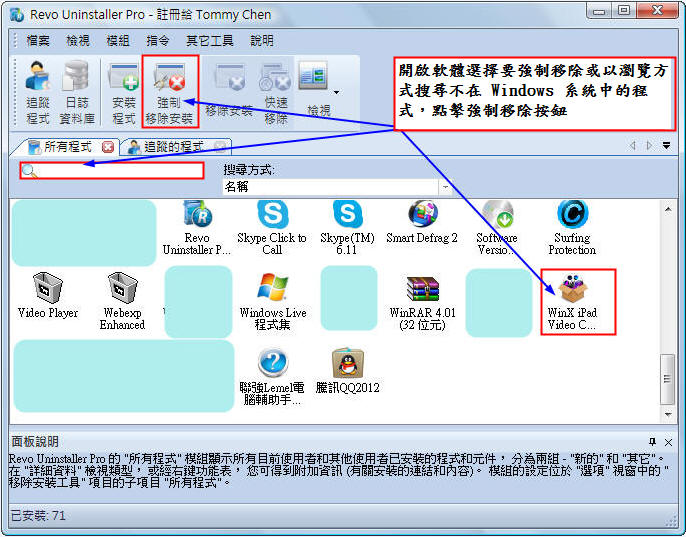
Task: Open the tab list dropdown arrow
Action: [x=666, y=146]
